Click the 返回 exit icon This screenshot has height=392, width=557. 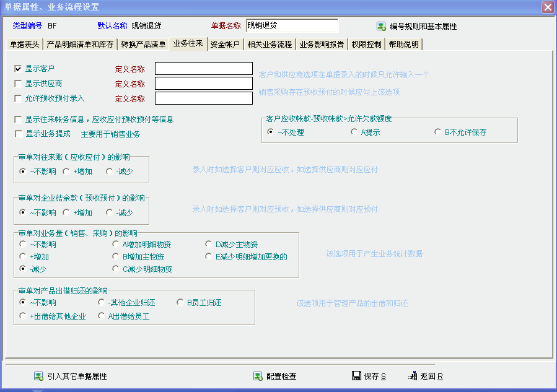(x=413, y=376)
